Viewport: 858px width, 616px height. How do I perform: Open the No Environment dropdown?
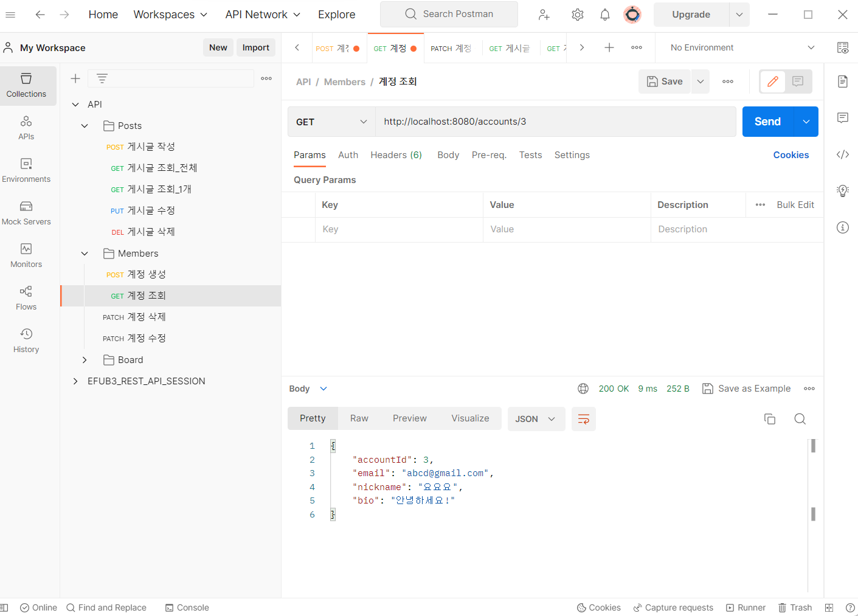coord(742,47)
